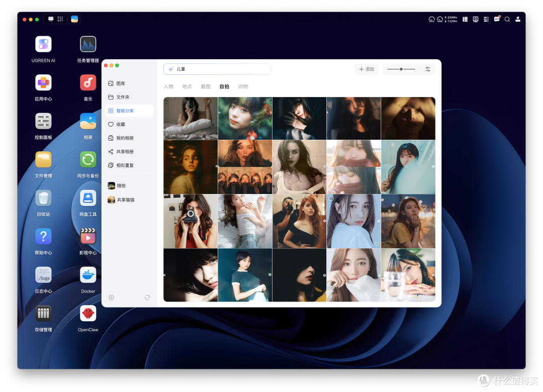Click the network speed indicator

coord(451,20)
